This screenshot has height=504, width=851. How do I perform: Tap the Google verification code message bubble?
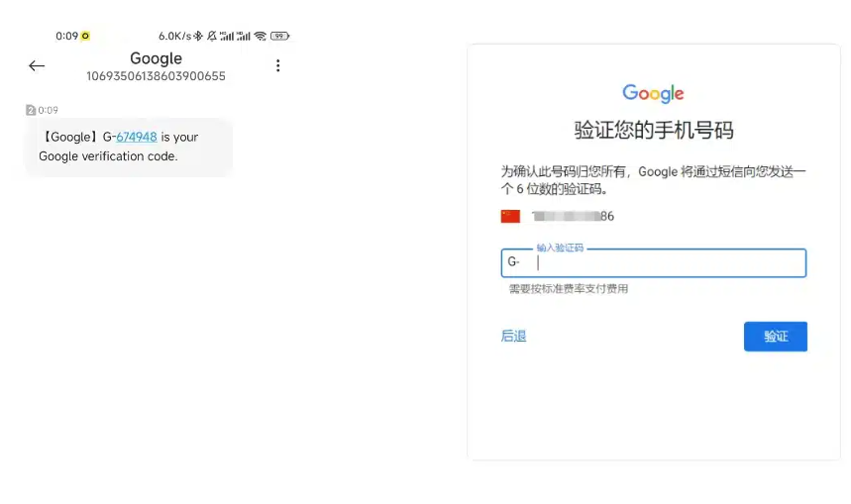point(129,147)
